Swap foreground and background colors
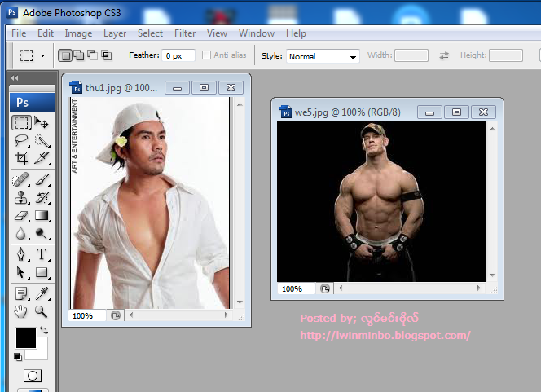541x392 pixels. (x=44, y=330)
